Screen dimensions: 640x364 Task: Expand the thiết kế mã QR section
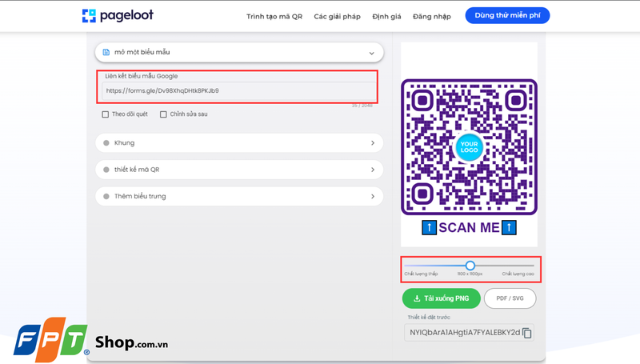239,170
